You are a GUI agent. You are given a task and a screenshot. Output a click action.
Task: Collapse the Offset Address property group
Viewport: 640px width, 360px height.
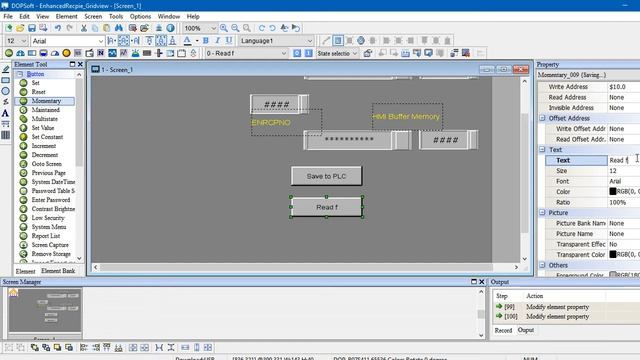point(542,118)
